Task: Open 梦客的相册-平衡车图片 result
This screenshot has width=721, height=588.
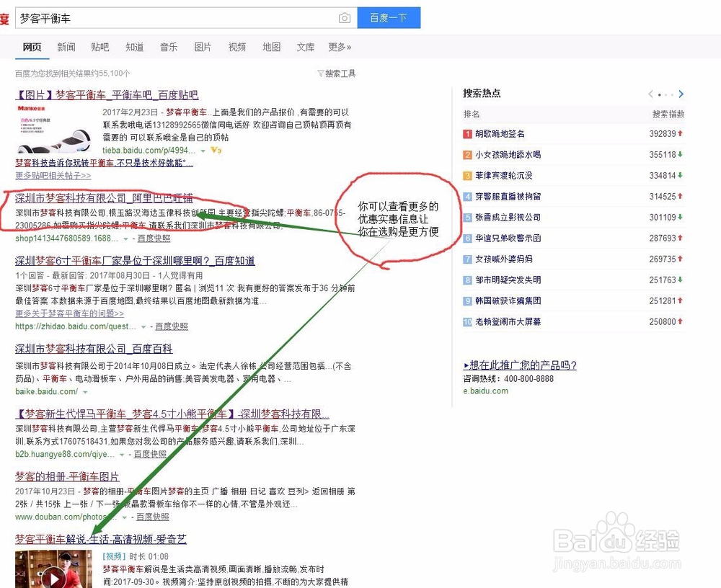Action: coord(67,476)
